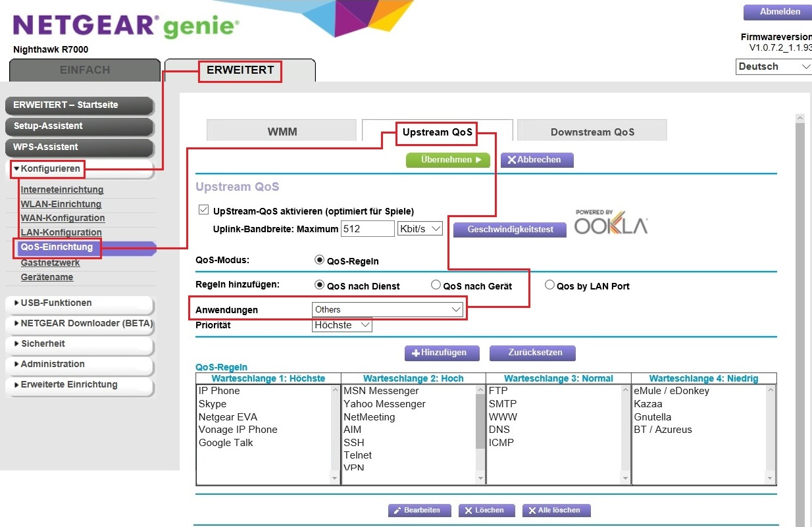
Task: Click the Löschen X button
Action: [x=484, y=511]
